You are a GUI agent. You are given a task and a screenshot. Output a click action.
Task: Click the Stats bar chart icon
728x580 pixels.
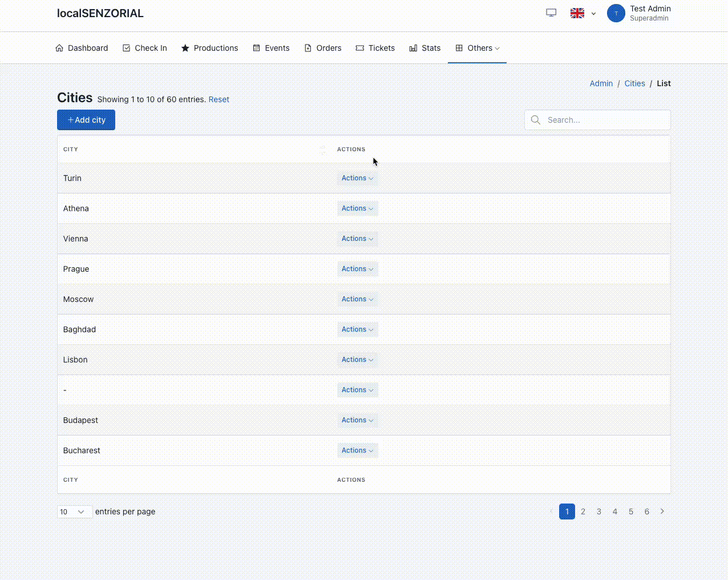click(413, 48)
